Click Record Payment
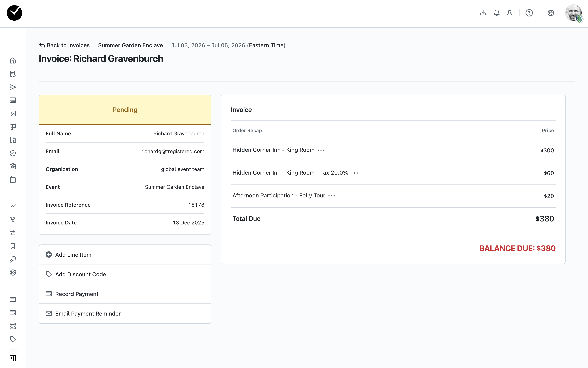The width and height of the screenshot is (588, 368). pyautogui.click(x=77, y=294)
